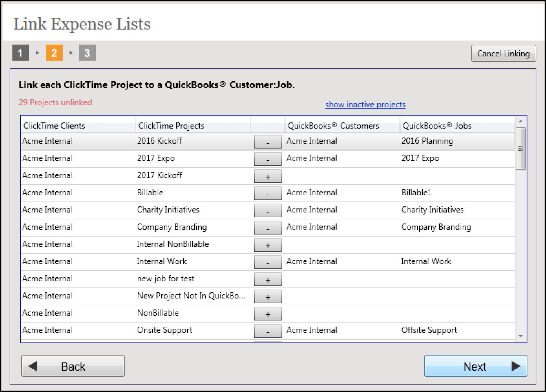The width and height of the screenshot is (546, 392).
Task: Select the 2017 Expo ClickTime project cell
Action: (x=156, y=158)
